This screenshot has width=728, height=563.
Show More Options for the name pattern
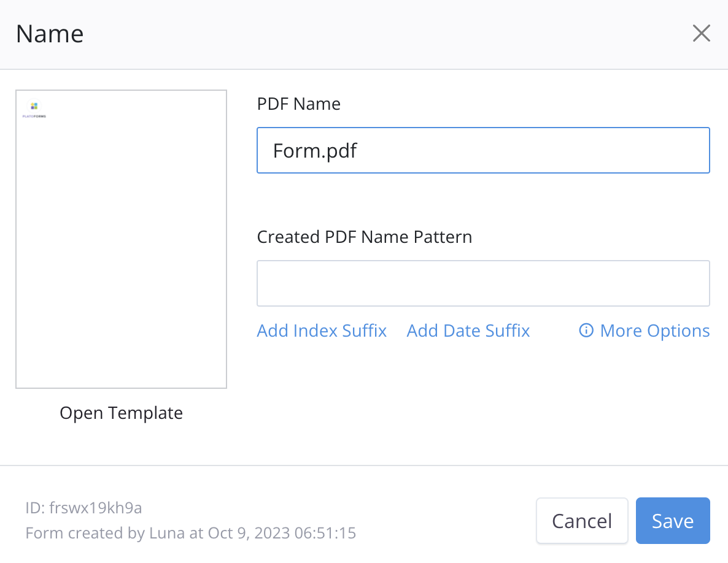point(654,331)
